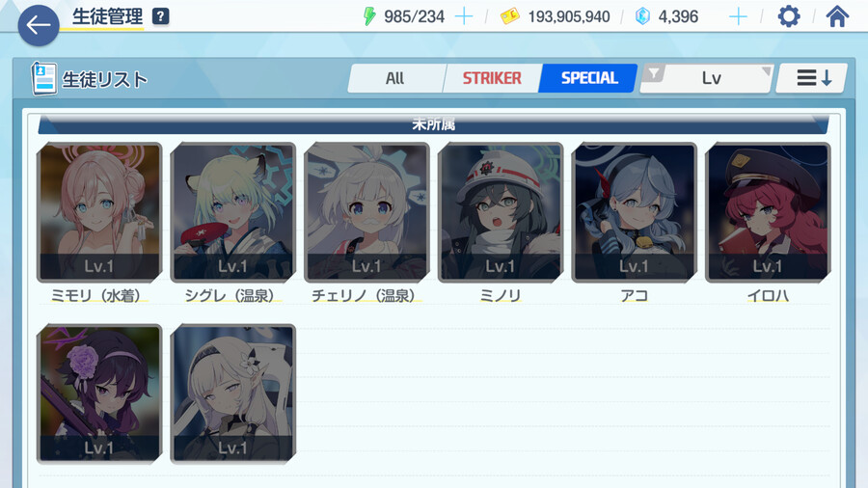Return to the home screen icon
868x488 pixels.
click(837, 16)
